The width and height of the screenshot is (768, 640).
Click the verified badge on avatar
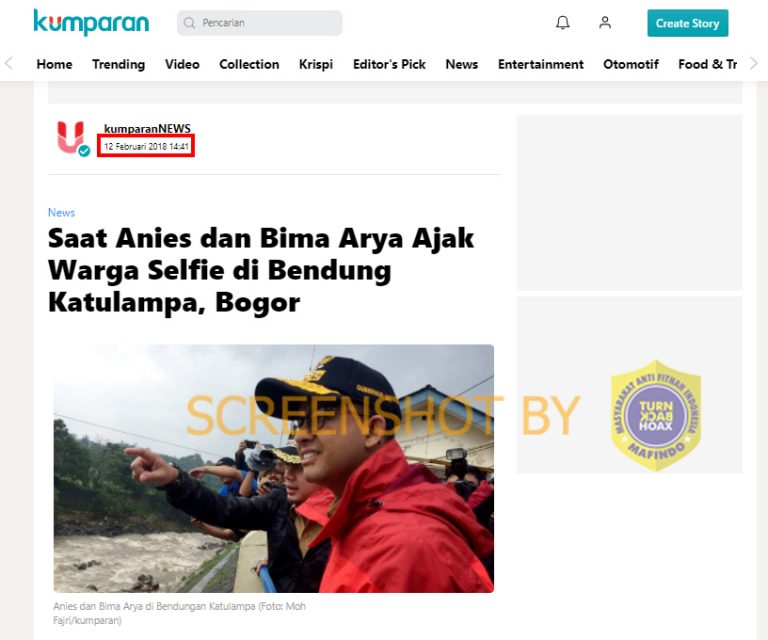click(84, 151)
